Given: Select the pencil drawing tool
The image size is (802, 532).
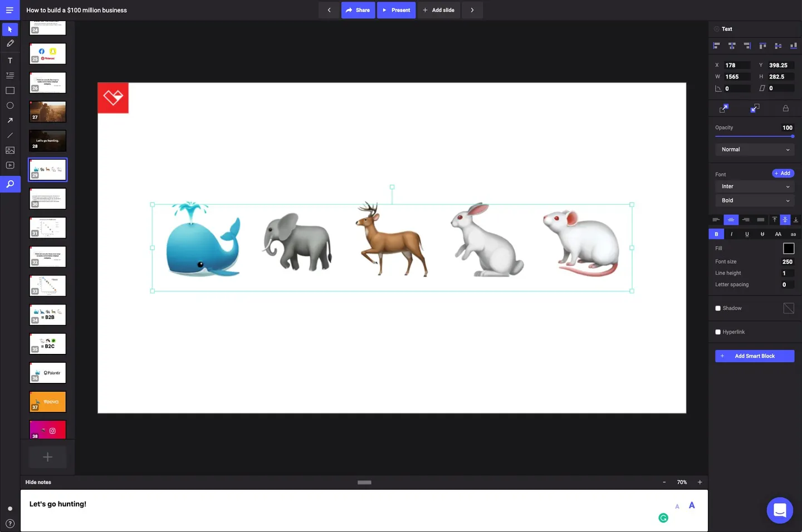Looking at the screenshot, I should (x=10, y=43).
